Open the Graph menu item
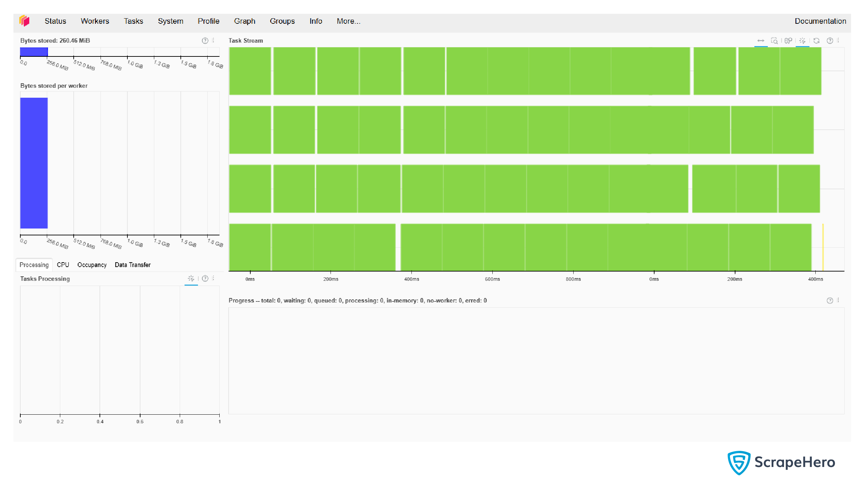The image size is (868, 489). tap(245, 21)
